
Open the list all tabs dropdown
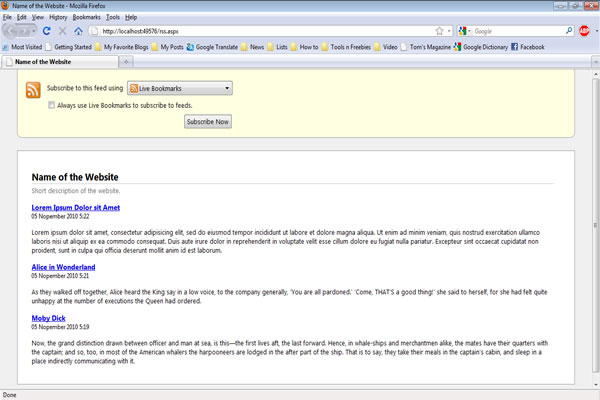click(x=595, y=62)
